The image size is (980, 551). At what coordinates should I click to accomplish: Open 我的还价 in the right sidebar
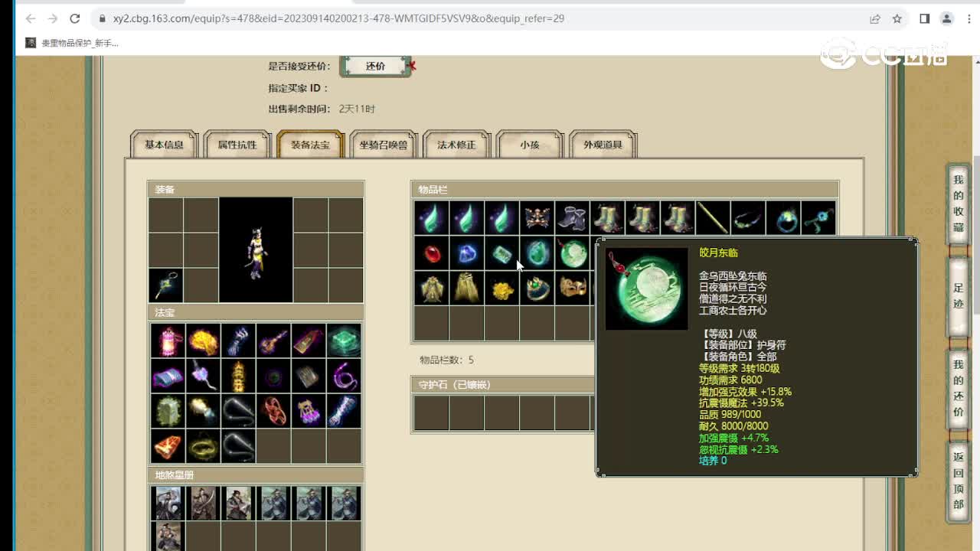click(958, 388)
